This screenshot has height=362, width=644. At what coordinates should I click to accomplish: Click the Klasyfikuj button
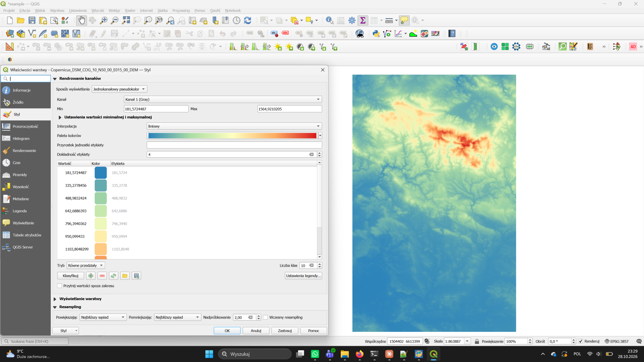(70, 276)
